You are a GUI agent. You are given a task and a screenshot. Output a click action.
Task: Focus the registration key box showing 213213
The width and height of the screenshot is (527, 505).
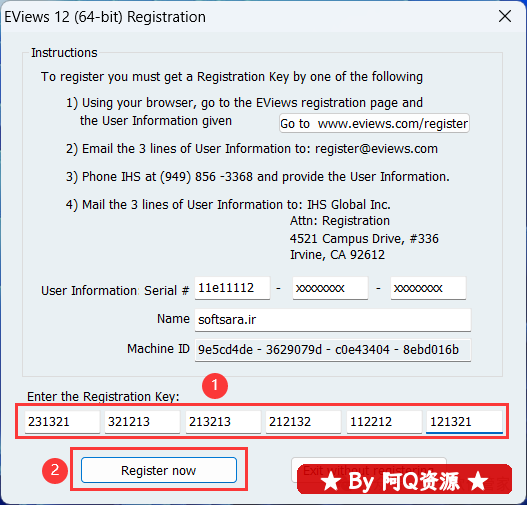223,421
